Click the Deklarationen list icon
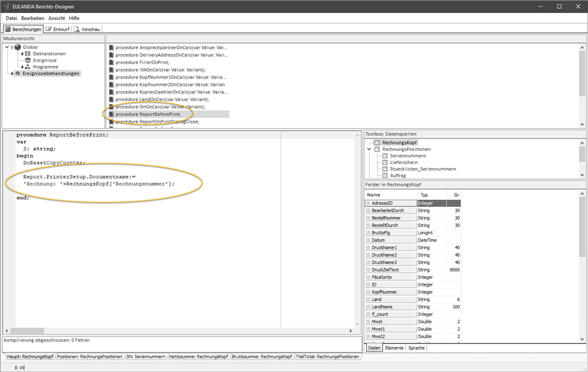This screenshot has height=372, width=588. coord(28,54)
